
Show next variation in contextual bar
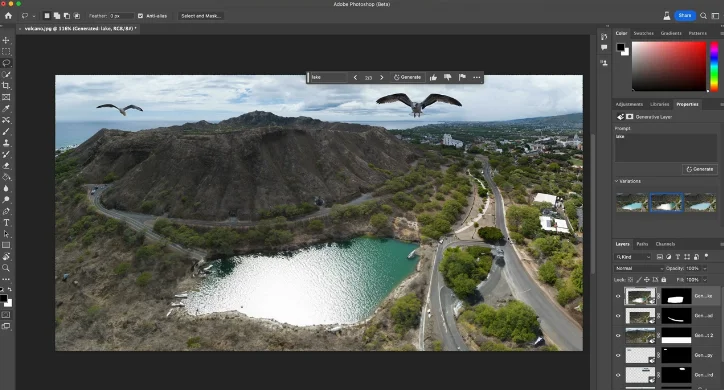pos(381,78)
